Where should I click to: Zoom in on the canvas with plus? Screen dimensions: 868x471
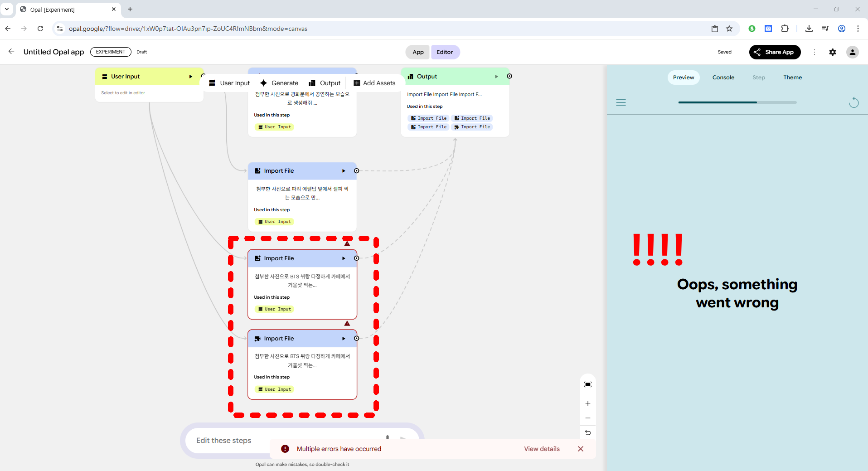[x=588, y=403]
